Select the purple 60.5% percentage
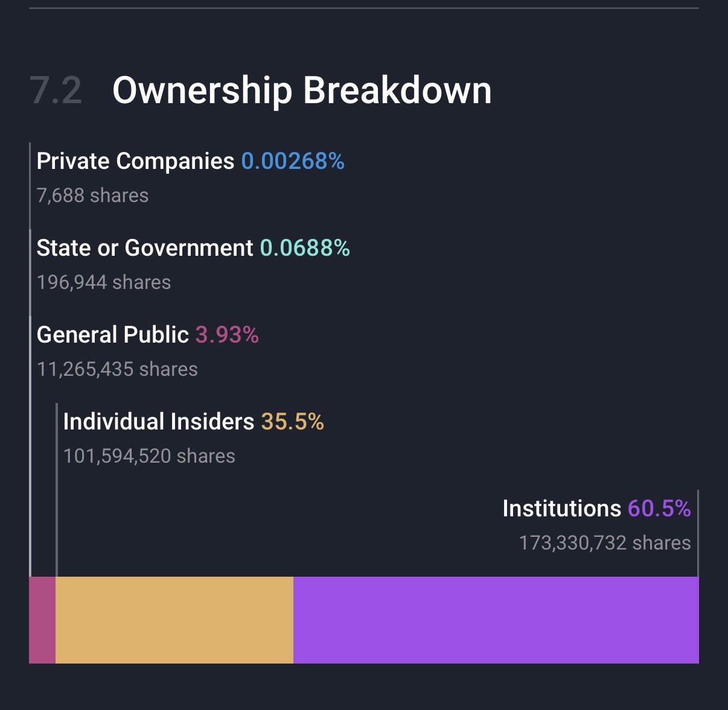728x710 pixels. [659, 509]
